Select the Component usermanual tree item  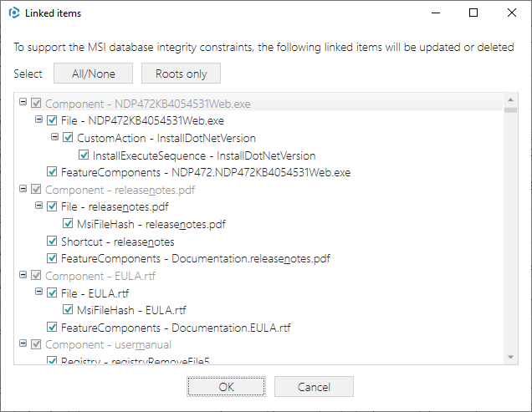[108, 344]
